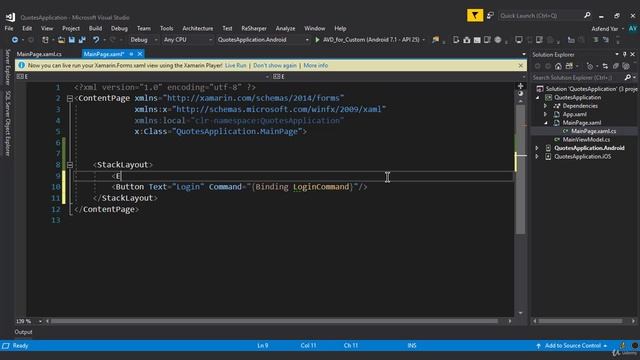Click the Visual Studio logo icon
Image resolution: width=640 pixels, height=360 pixels.
[x=11, y=17]
